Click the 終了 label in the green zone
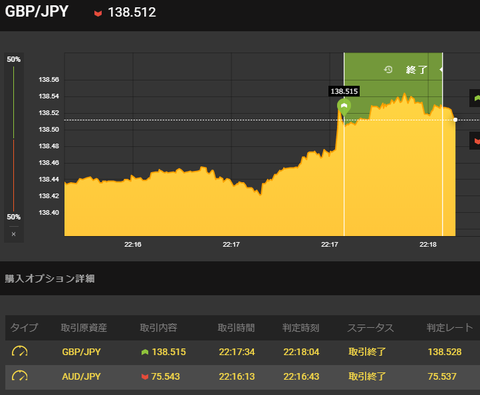The image size is (480, 395). (417, 70)
